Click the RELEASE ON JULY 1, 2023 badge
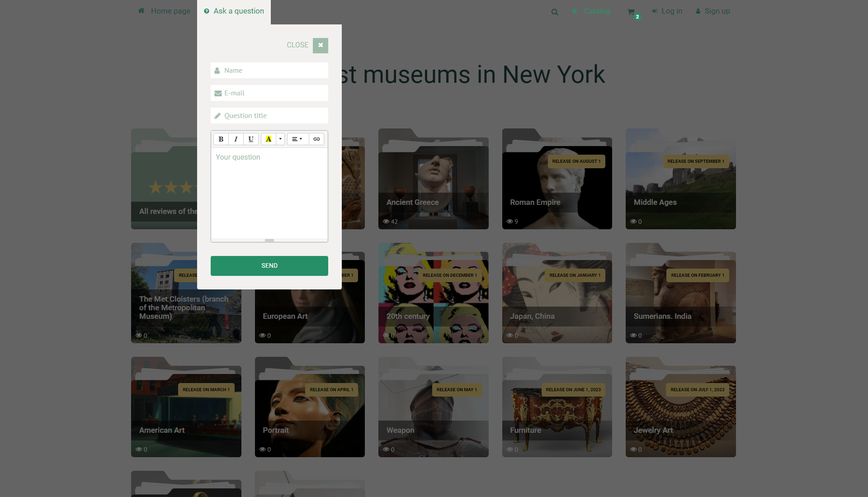Image resolution: width=868 pixels, height=497 pixels. 697,390
